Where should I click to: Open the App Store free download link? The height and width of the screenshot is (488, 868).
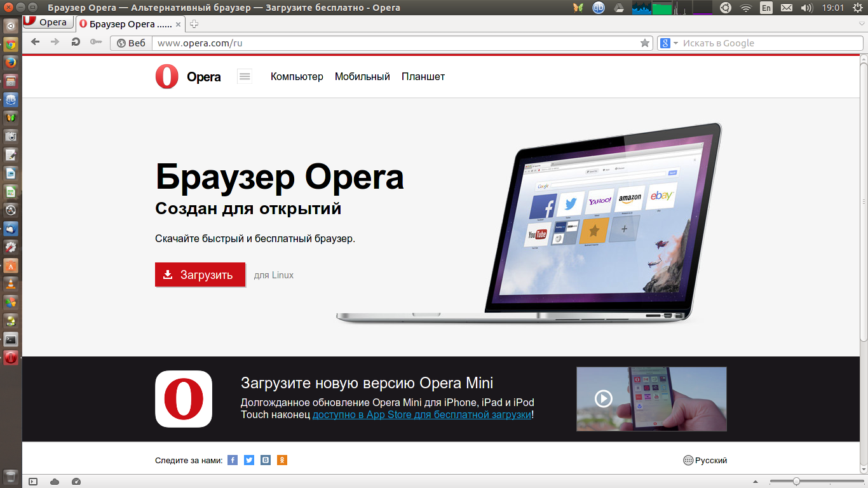pos(422,414)
